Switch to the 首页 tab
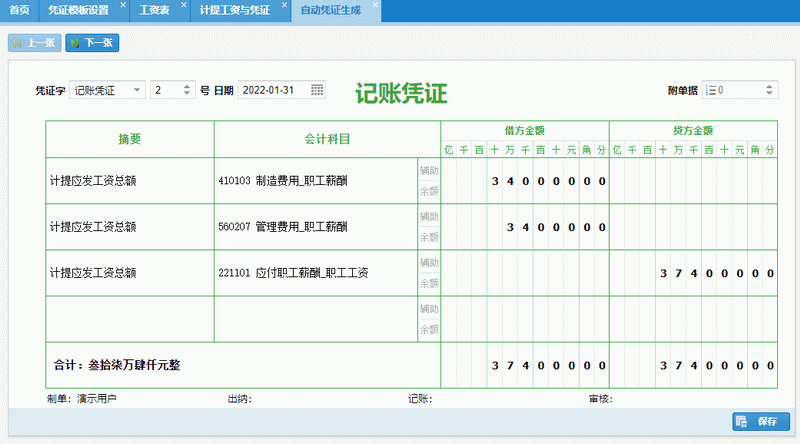 coord(19,10)
